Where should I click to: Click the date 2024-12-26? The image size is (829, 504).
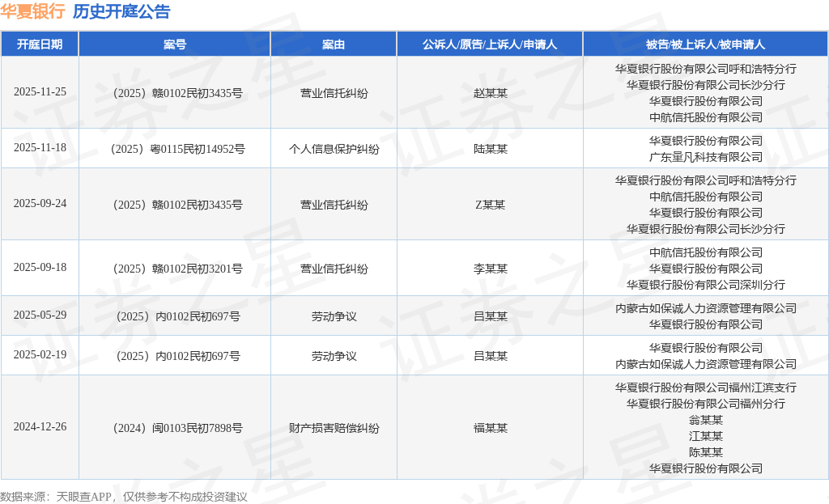point(40,427)
